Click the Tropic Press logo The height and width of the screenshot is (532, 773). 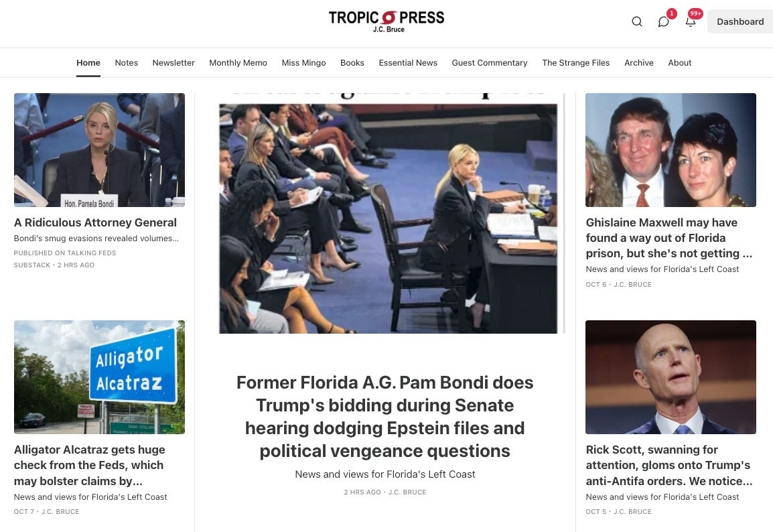pos(386,21)
